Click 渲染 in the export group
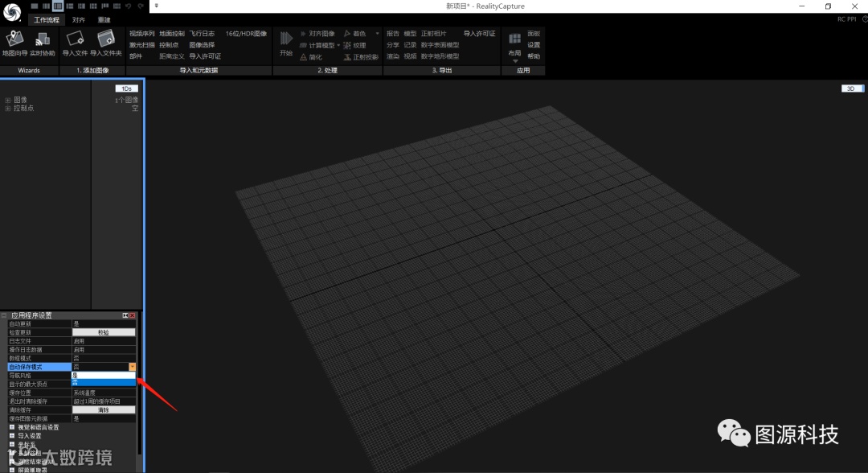This screenshot has height=473, width=868. pyautogui.click(x=392, y=56)
